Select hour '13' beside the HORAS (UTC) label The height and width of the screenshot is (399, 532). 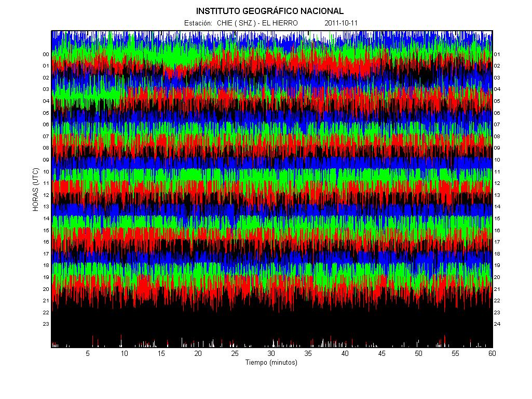46,206
